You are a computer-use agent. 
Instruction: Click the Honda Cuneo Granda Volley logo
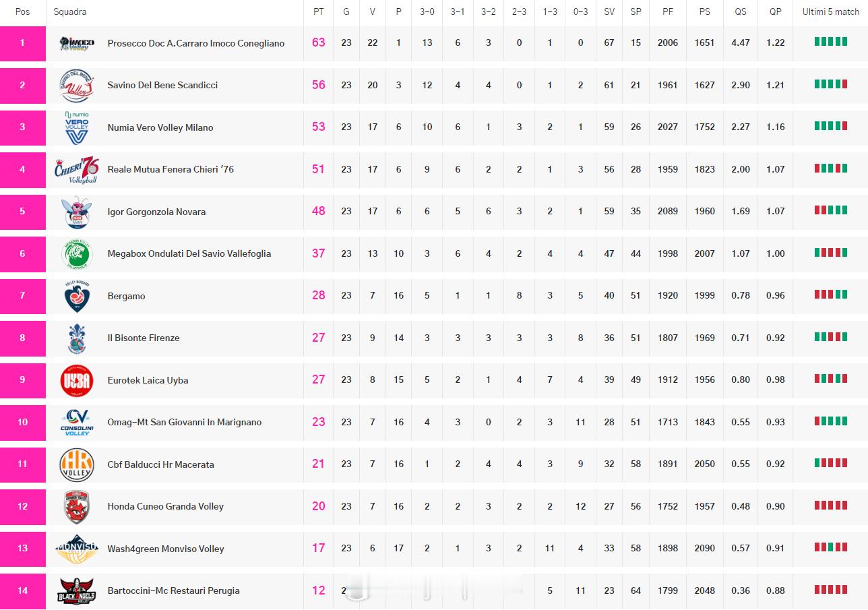(77, 506)
